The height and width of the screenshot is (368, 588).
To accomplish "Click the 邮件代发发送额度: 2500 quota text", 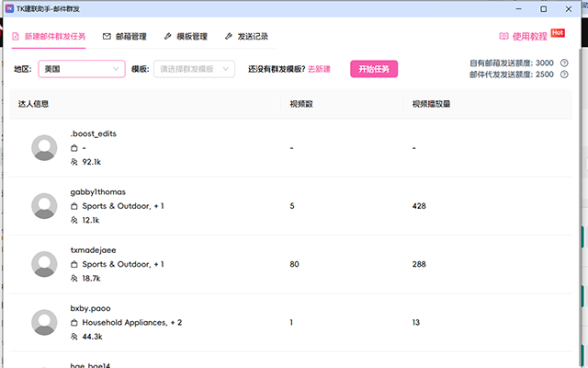I will point(512,75).
